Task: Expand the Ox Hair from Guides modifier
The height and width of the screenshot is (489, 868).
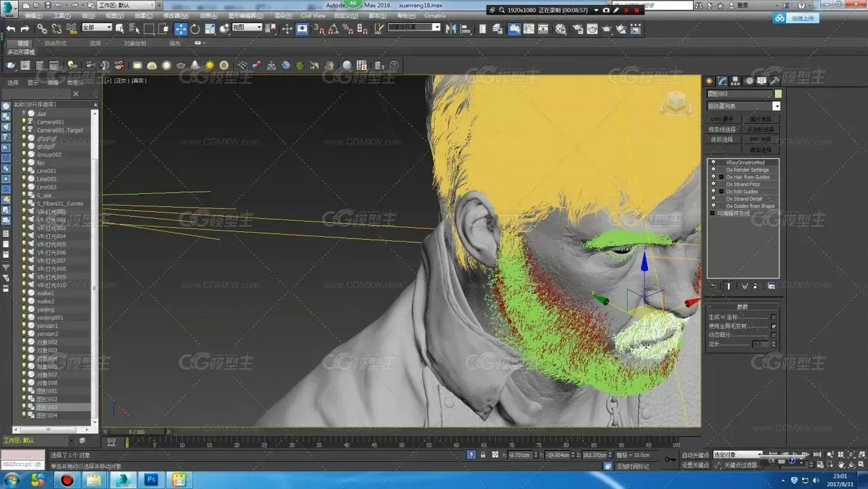Action: pyautogui.click(x=721, y=177)
